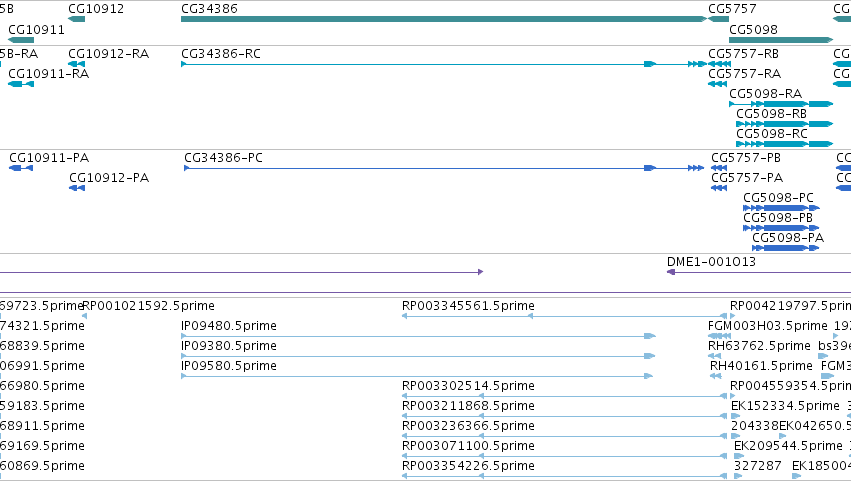Click the CG10912 gene label
This screenshot has width=851, height=481.
click(96, 9)
